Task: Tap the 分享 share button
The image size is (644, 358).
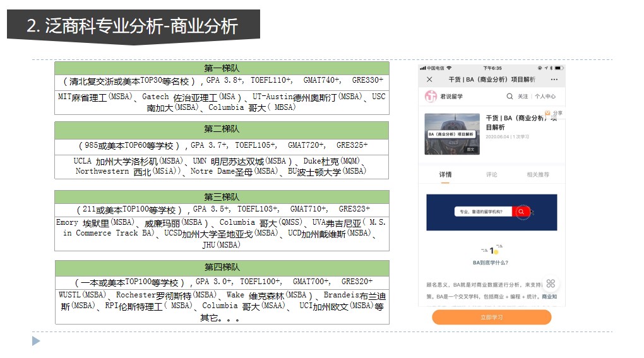Action: pyautogui.click(x=554, y=113)
